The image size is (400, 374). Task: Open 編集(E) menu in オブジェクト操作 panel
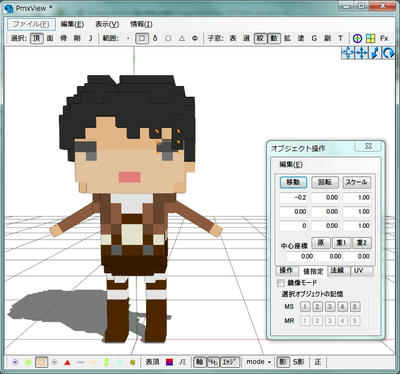pyautogui.click(x=291, y=164)
